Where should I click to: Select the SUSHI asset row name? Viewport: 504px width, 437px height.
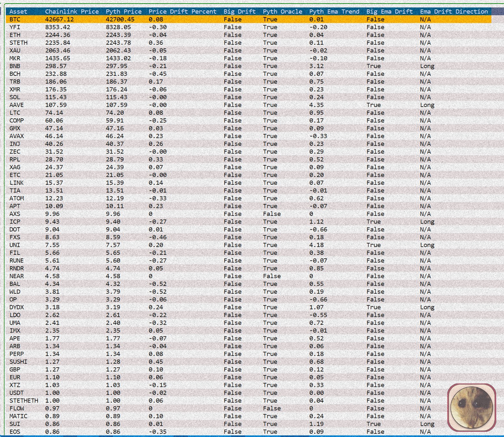18,362
